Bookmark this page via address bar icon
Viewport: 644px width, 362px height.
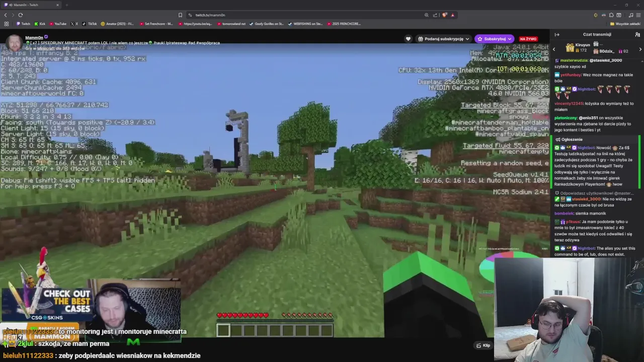point(180,15)
